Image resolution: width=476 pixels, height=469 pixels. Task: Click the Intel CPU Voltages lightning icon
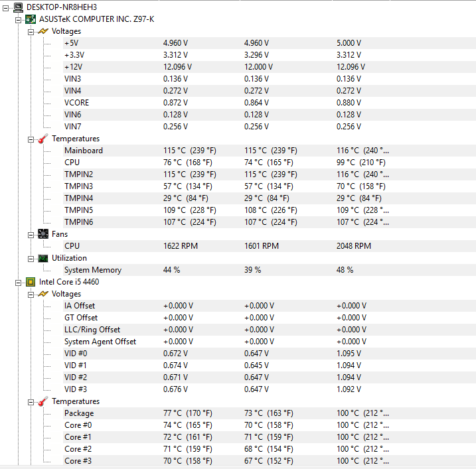click(43, 294)
